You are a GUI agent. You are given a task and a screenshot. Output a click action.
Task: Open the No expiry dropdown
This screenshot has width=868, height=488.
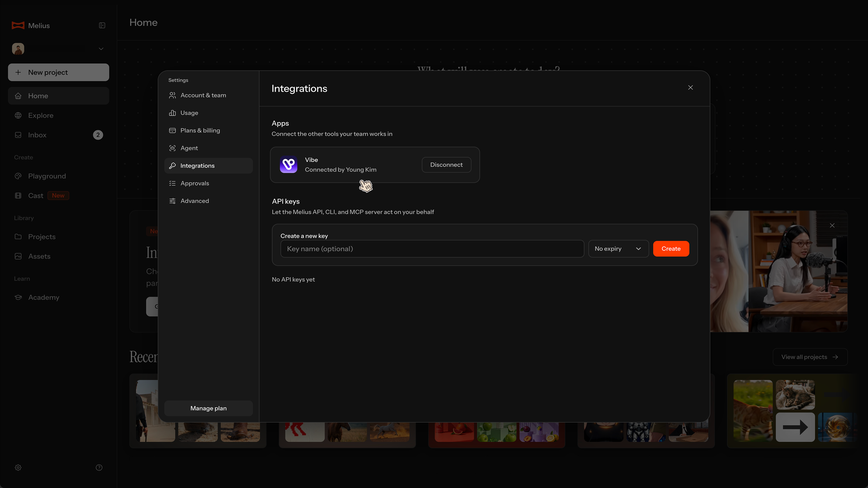coord(618,249)
